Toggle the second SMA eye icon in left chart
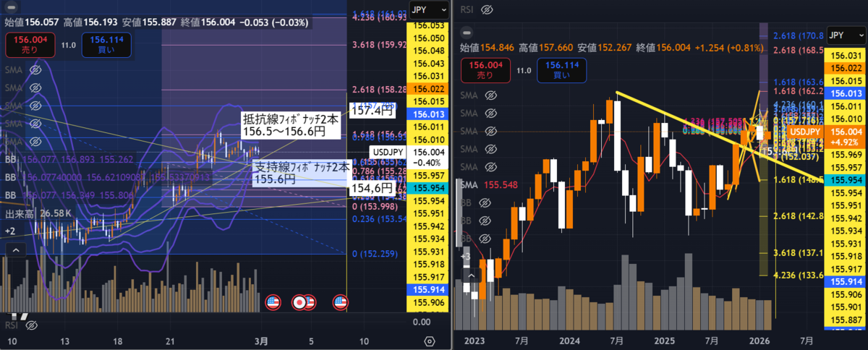The height and width of the screenshot is (350, 868). click(35, 87)
